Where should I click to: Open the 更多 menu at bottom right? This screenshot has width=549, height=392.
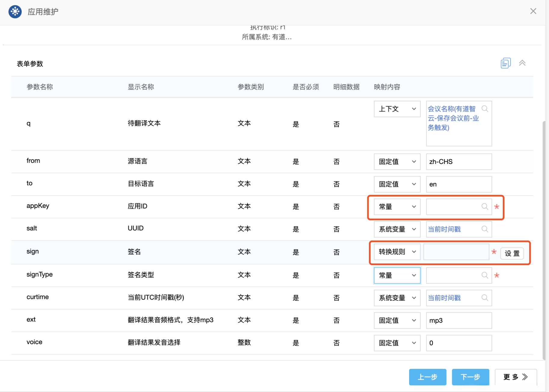[516, 377]
